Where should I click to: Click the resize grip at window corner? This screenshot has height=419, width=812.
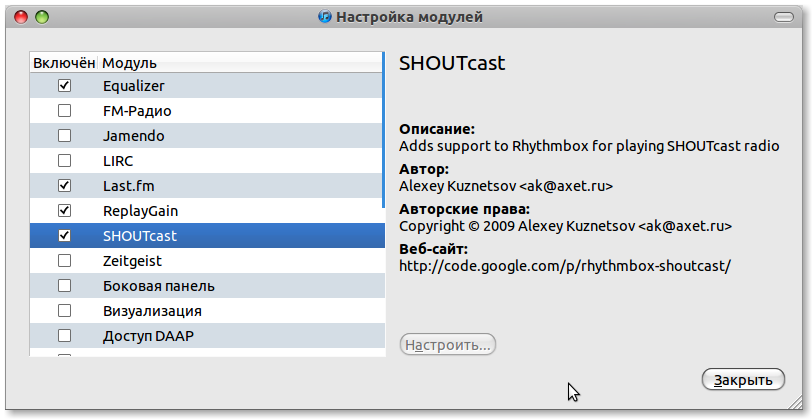(x=794, y=400)
